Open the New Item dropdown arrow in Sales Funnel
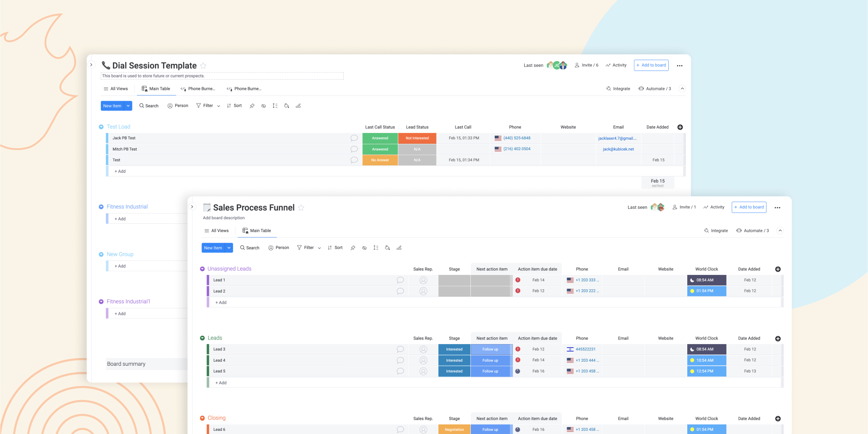868x434 pixels. pos(229,248)
